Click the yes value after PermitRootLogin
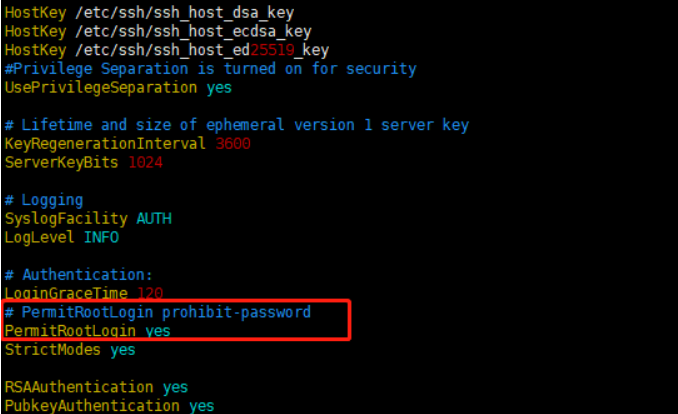The height and width of the screenshot is (414, 678). point(157,331)
